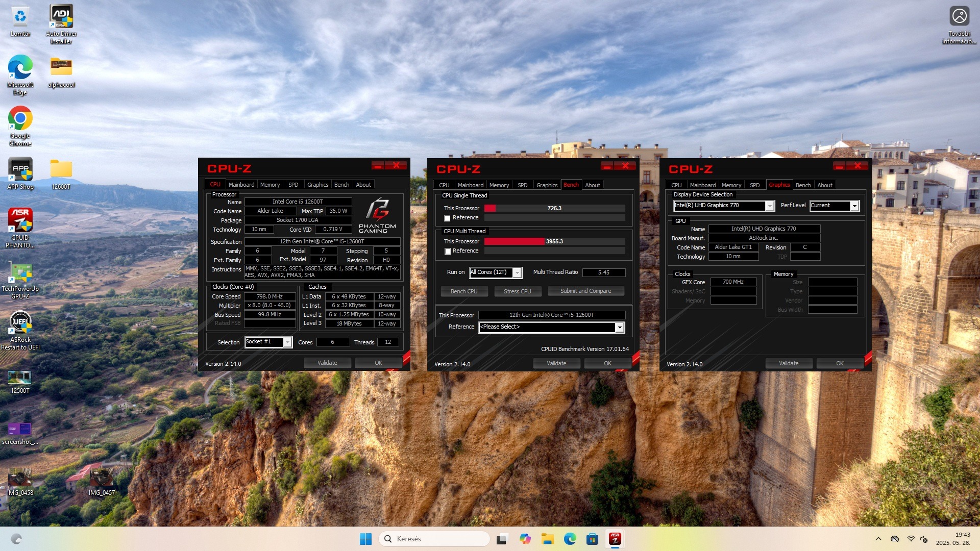Click the widgets icon at the taskbar's left end

click(x=16, y=539)
